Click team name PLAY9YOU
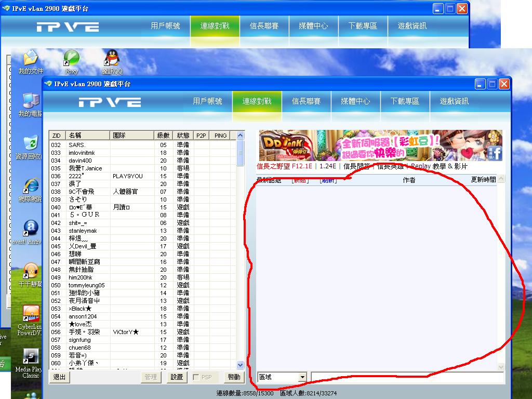Image resolution: width=532 pixels, height=399 pixels. (128, 176)
